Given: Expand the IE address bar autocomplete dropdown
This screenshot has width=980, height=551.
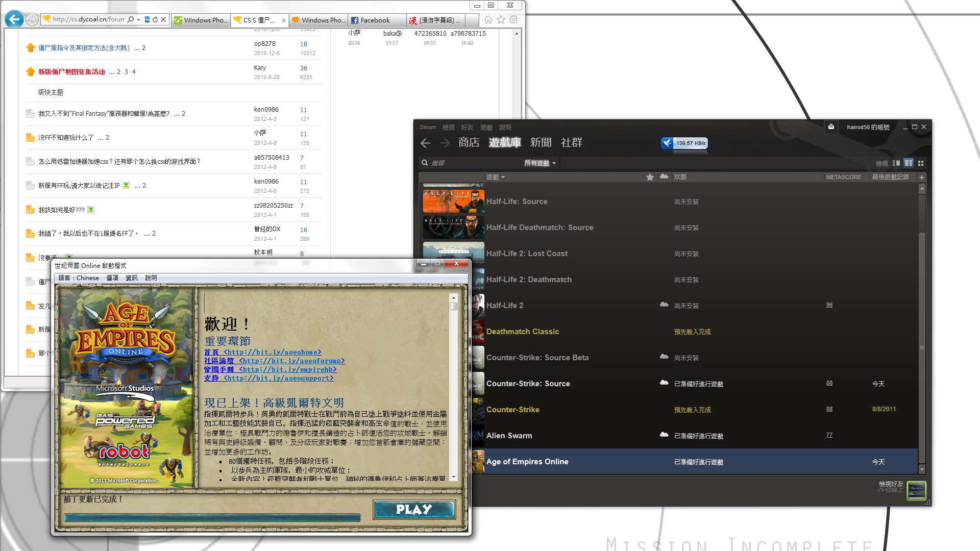Looking at the screenshot, I should 138,19.
